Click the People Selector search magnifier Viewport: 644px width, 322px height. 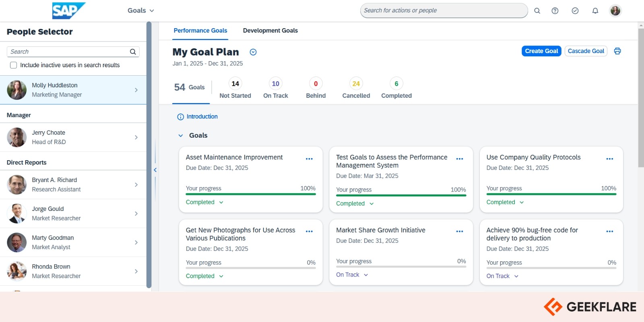tap(133, 52)
